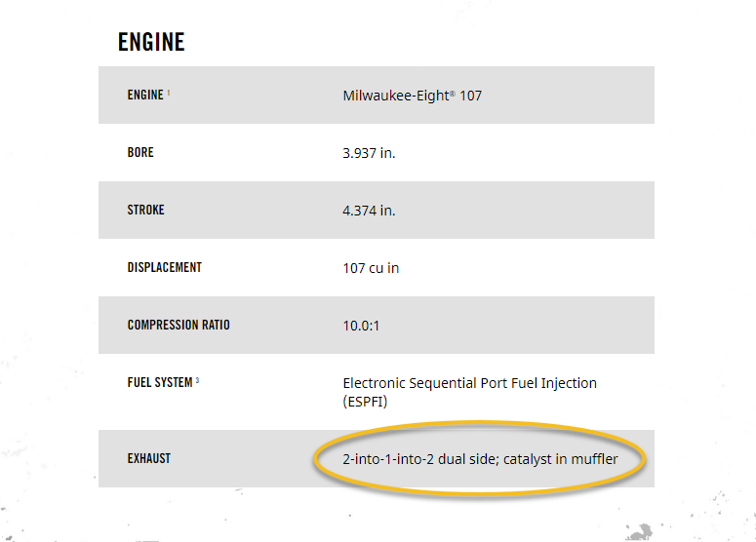Click the '(ESPFI)' abbreviation

[x=366, y=402]
